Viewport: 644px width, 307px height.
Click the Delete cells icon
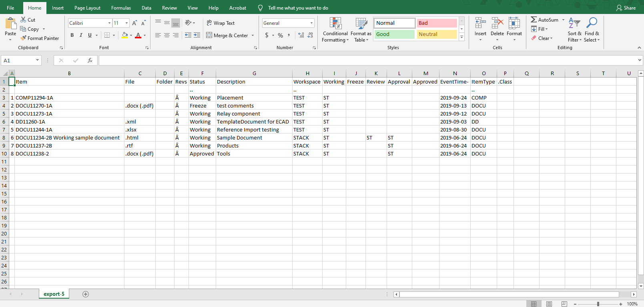tap(497, 23)
